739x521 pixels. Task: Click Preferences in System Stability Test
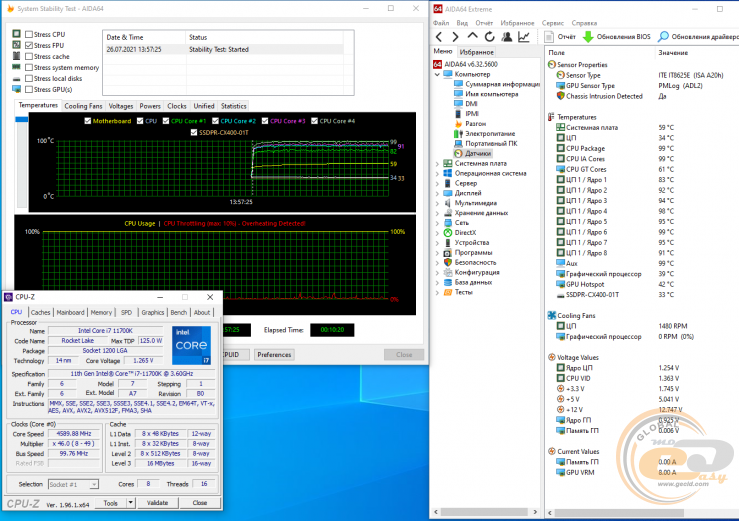pos(274,355)
